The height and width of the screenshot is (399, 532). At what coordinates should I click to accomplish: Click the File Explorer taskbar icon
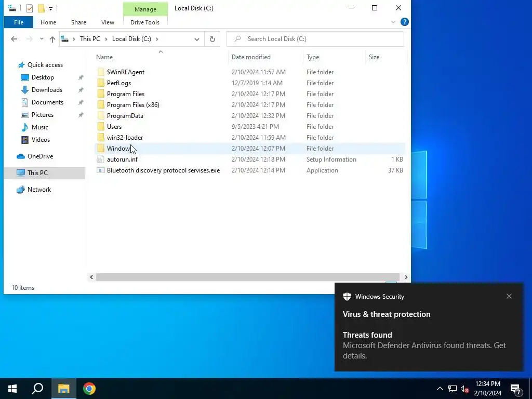(64, 389)
